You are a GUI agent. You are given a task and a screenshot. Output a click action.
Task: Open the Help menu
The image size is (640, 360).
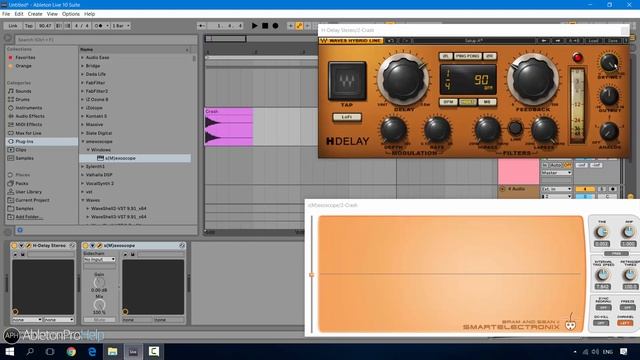point(89,14)
